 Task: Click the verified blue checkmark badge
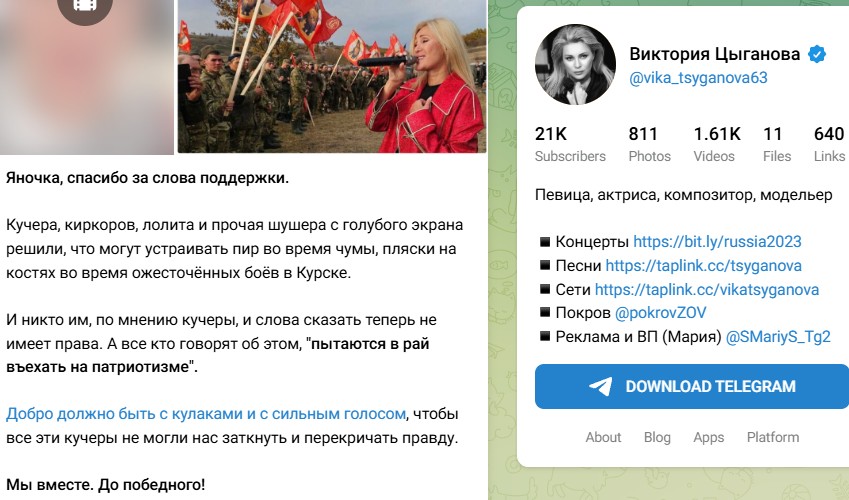pyautogui.click(x=817, y=54)
